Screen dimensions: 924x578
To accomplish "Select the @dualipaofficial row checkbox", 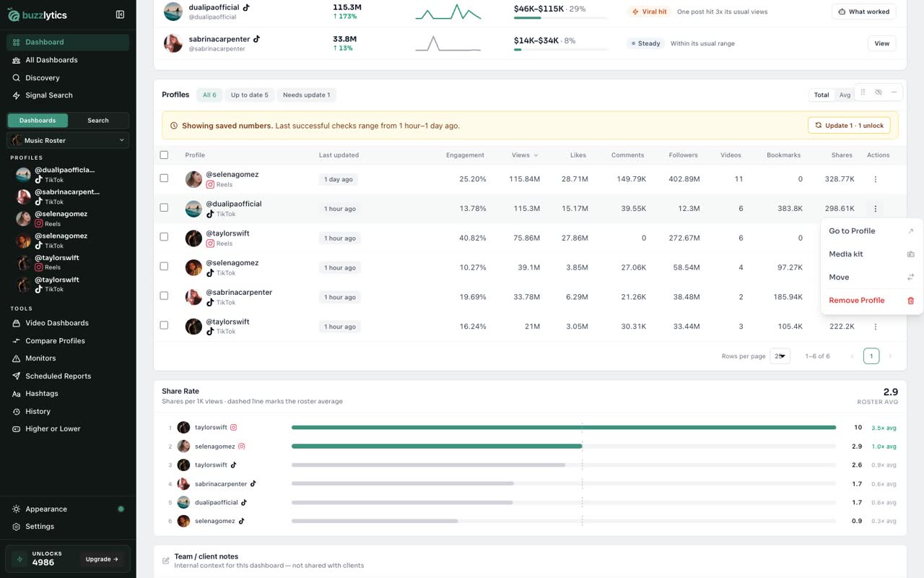I will click(x=164, y=207).
